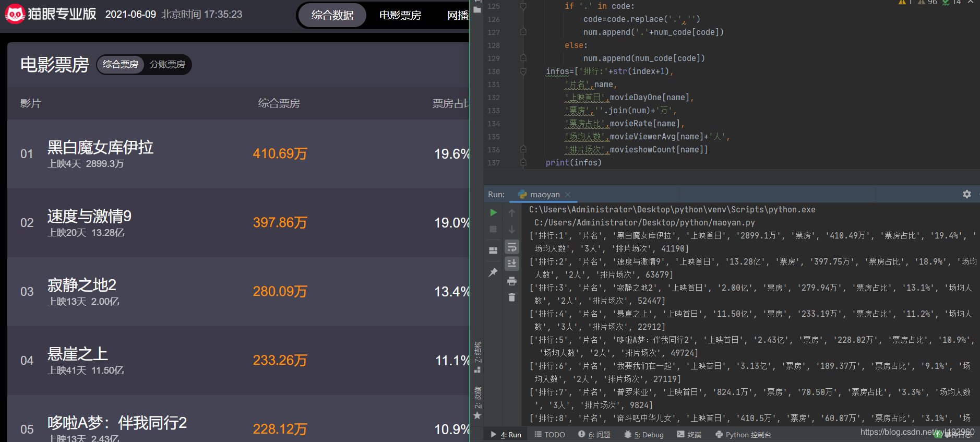The width and height of the screenshot is (980, 442).
Task: Click the 综合票房 column header
Action: point(279,103)
